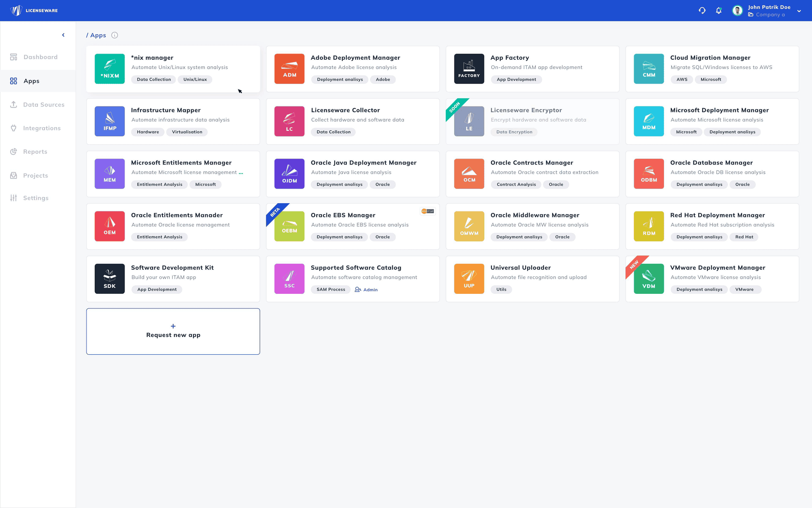Select the OMWM Oracle Middleware icon
812x508 pixels.
pos(469,226)
